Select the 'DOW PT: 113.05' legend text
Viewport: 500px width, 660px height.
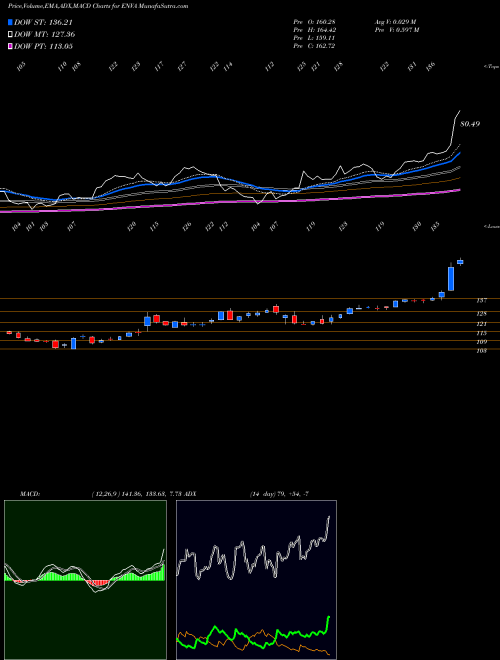tap(43, 46)
